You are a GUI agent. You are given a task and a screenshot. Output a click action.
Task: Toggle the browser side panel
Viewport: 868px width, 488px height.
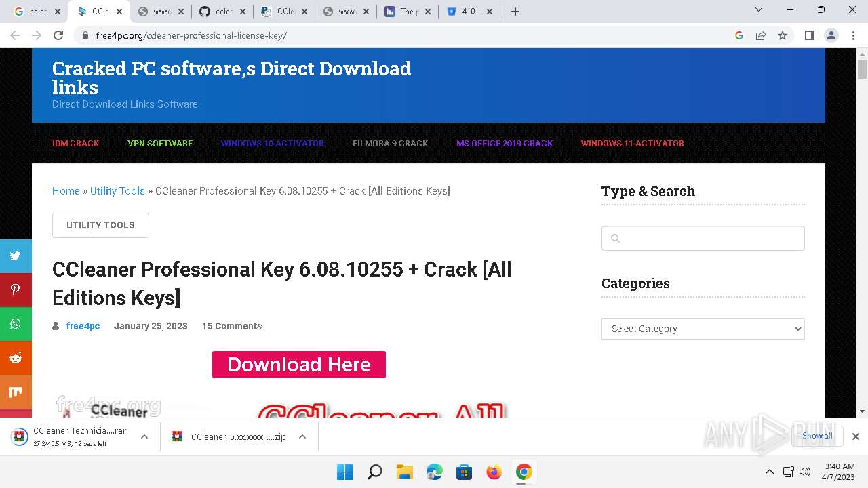pyautogui.click(x=809, y=35)
